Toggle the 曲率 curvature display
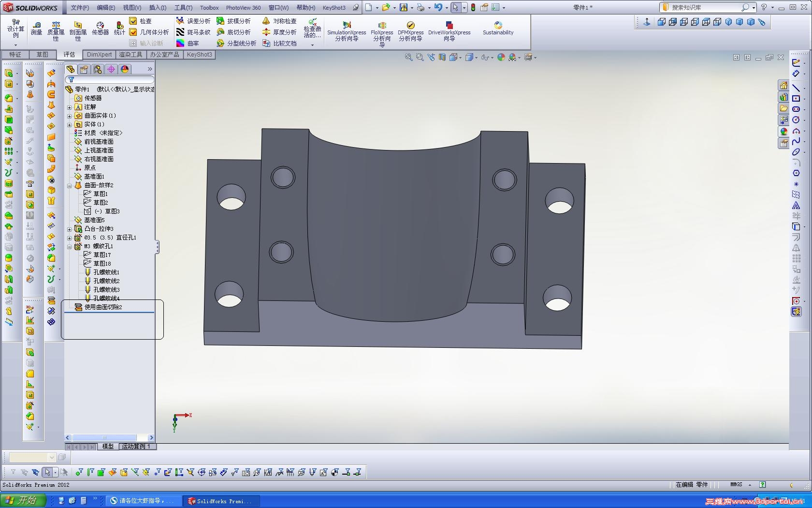Viewport: 812px width, 508px height. (x=188, y=43)
